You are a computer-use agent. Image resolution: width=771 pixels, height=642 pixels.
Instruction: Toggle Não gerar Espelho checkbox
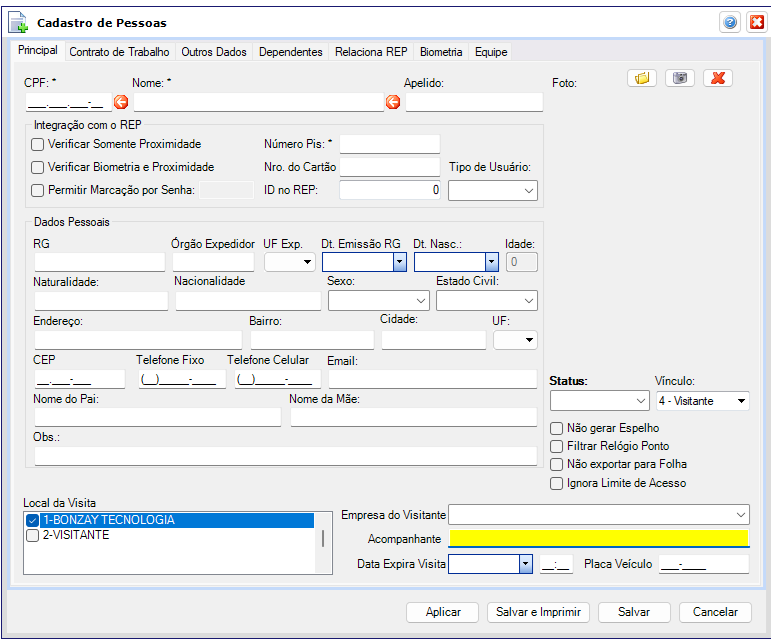click(x=557, y=428)
